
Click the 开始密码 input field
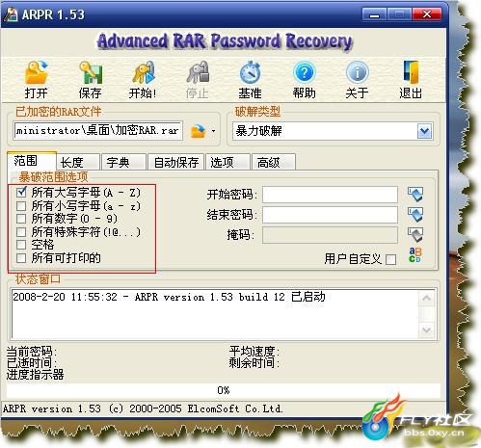[330, 195]
